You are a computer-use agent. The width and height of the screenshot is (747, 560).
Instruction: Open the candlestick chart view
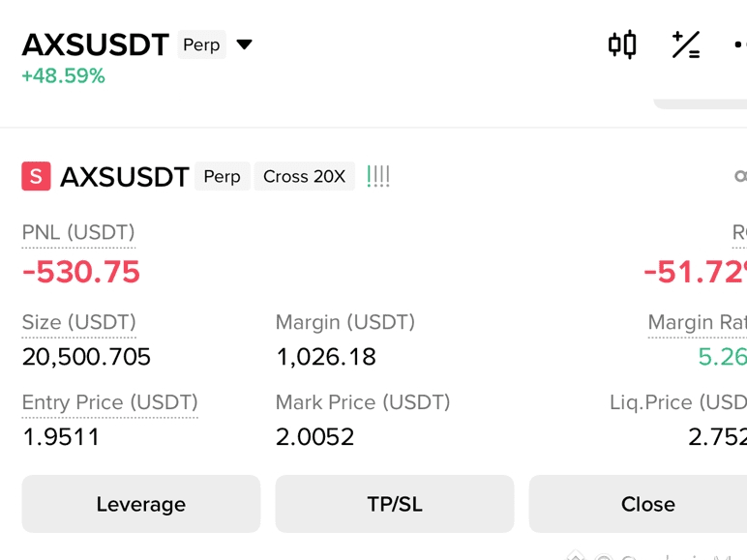point(622,44)
